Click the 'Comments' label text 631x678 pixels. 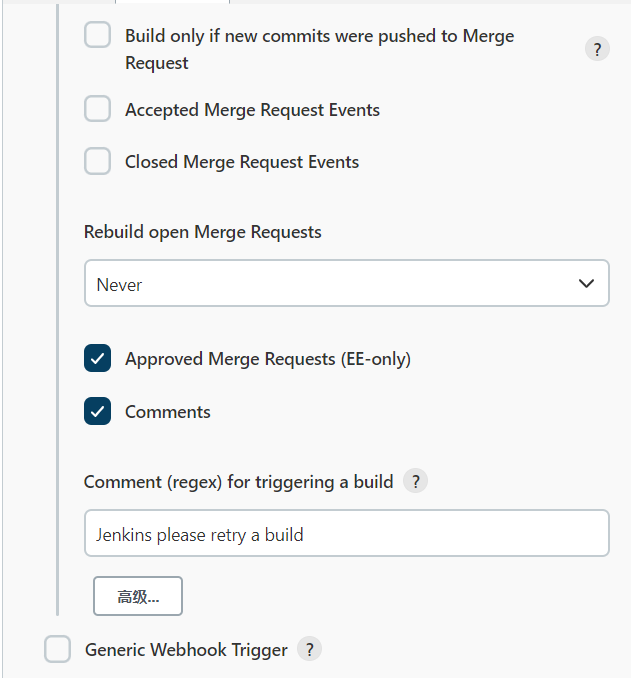[168, 412]
